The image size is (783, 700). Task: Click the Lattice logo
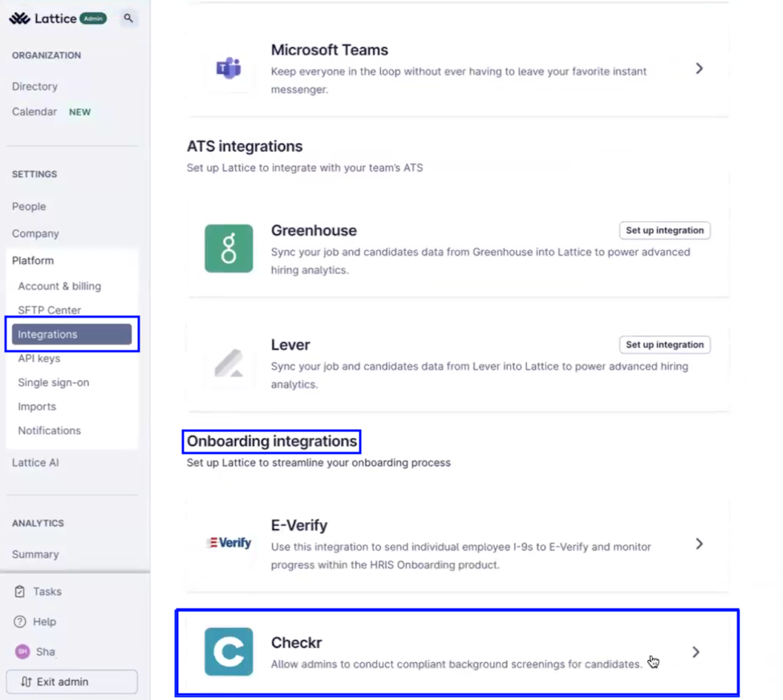click(43, 18)
